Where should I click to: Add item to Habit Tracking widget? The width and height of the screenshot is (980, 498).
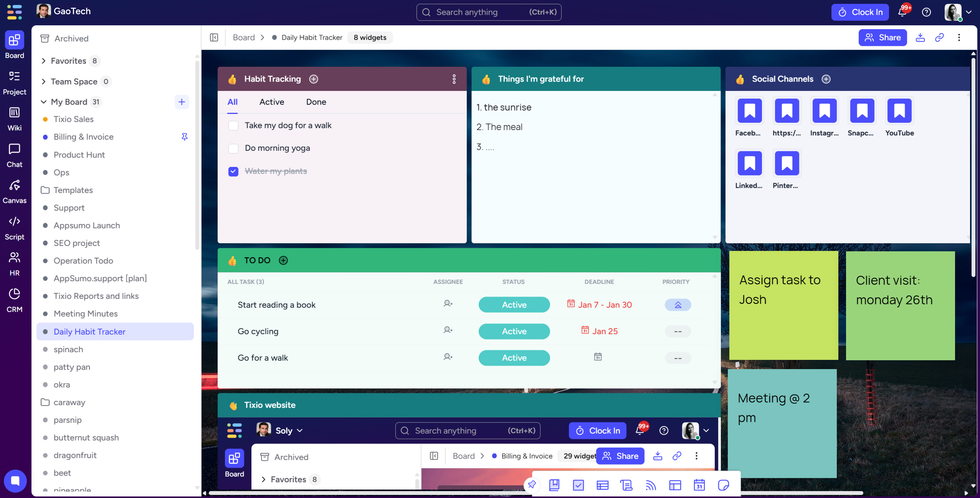coord(313,79)
